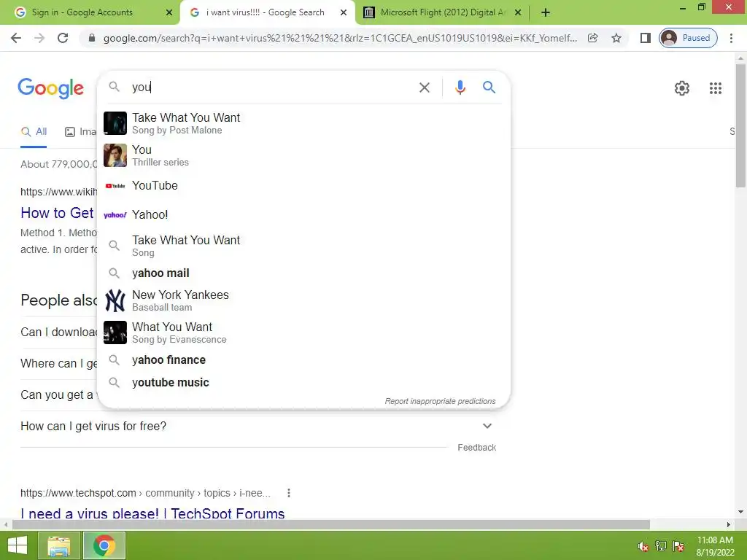747x560 pixels.
Task: Share this page via address bar icon
Action: click(x=592, y=38)
